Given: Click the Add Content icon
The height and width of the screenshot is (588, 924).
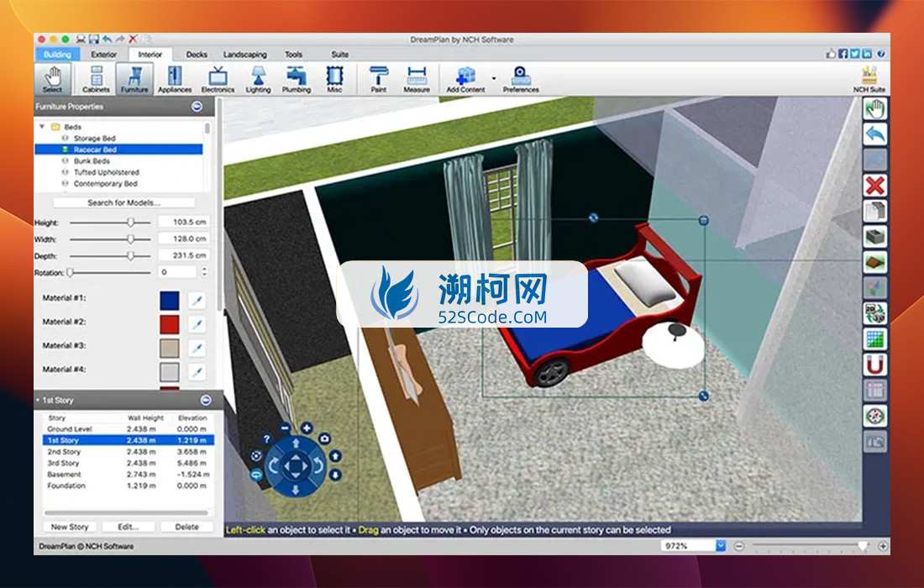Looking at the screenshot, I should pos(465,79).
